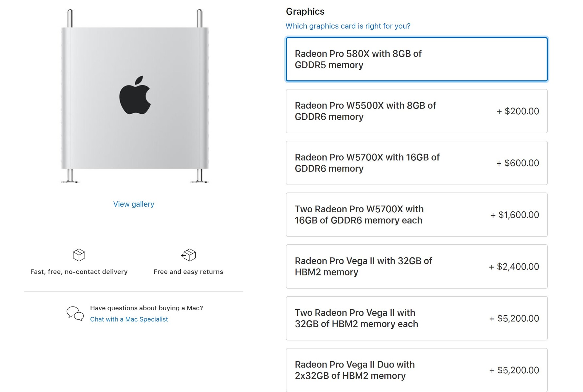This screenshot has width=583, height=392.
Task: Pick single Radeon Pro W5700X 16GB option
Action: [x=416, y=163]
